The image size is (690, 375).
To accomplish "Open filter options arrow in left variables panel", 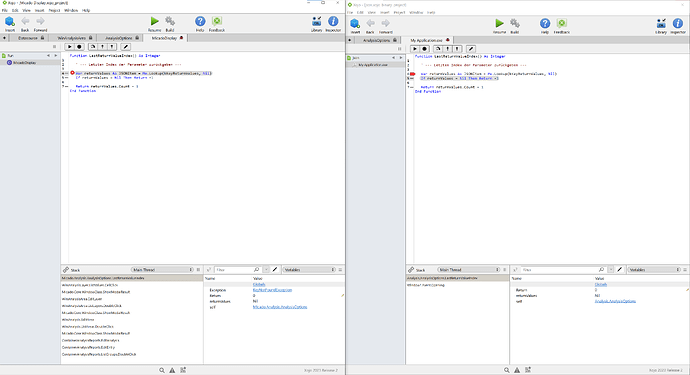I will (266, 269).
